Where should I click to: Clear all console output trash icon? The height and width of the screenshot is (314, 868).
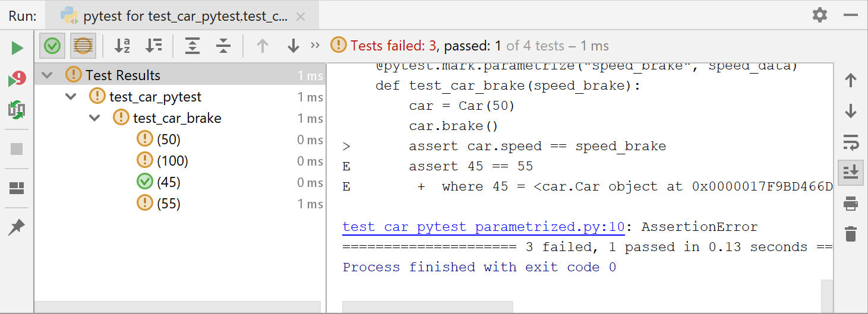click(x=851, y=233)
